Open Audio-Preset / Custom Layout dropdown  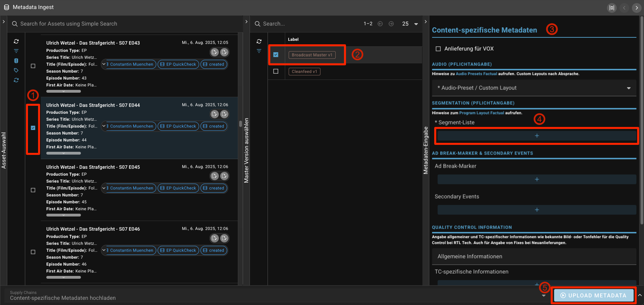point(534,88)
